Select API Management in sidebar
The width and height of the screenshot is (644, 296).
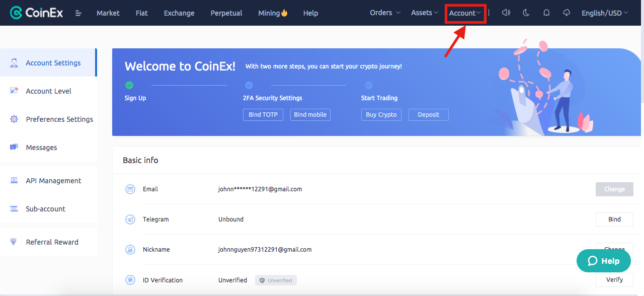[x=48, y=180]
